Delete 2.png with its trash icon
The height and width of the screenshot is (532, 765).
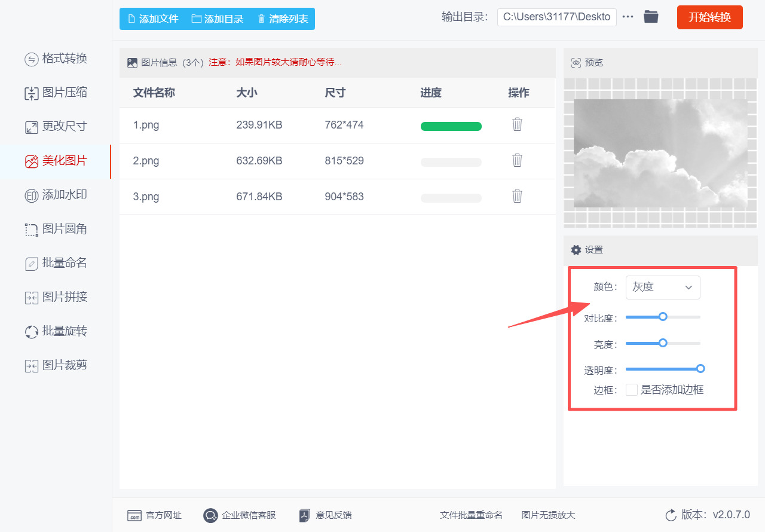(x=517, y=160)
